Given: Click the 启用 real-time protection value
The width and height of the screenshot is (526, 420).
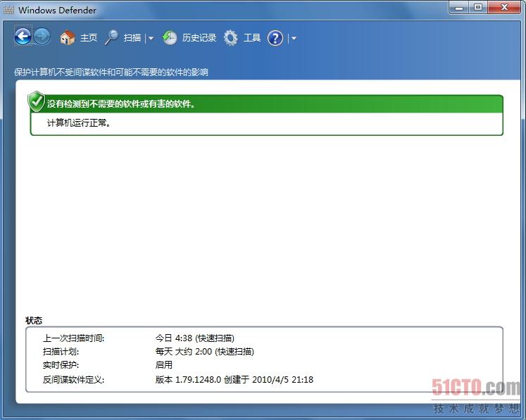Looking at the screenshot, I should 163,364.
